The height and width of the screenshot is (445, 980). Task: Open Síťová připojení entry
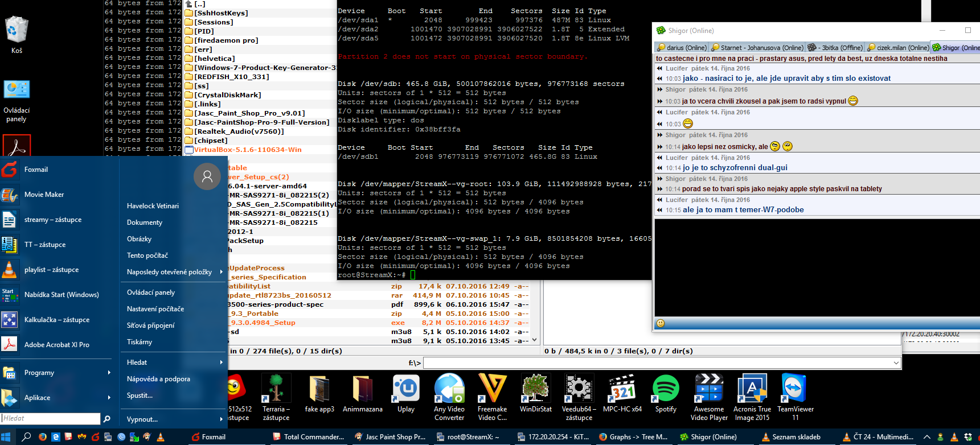[x=151, y=325]
